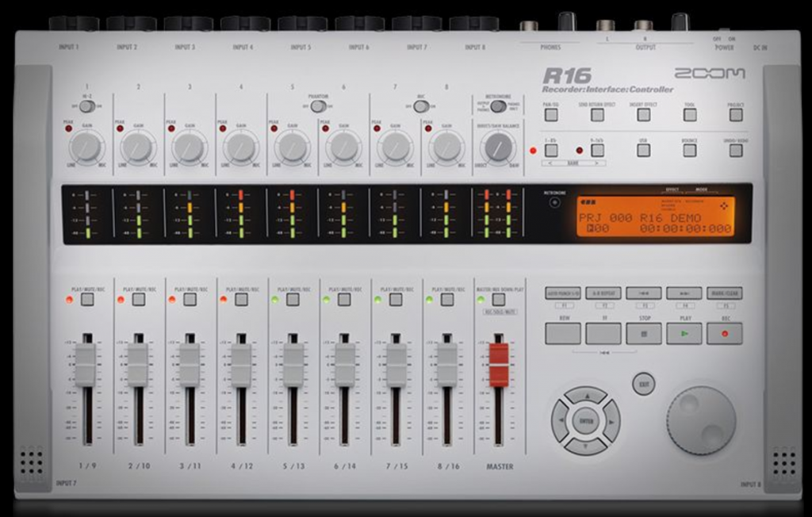Rewind using the REW key
This screenshot has width=812, height=517.
click(x=563, y=334)
